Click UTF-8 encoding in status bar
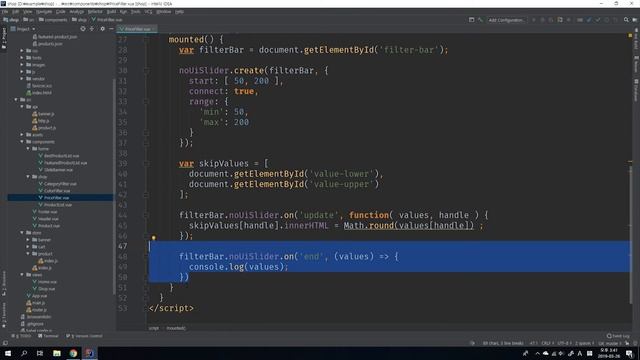 565,343
